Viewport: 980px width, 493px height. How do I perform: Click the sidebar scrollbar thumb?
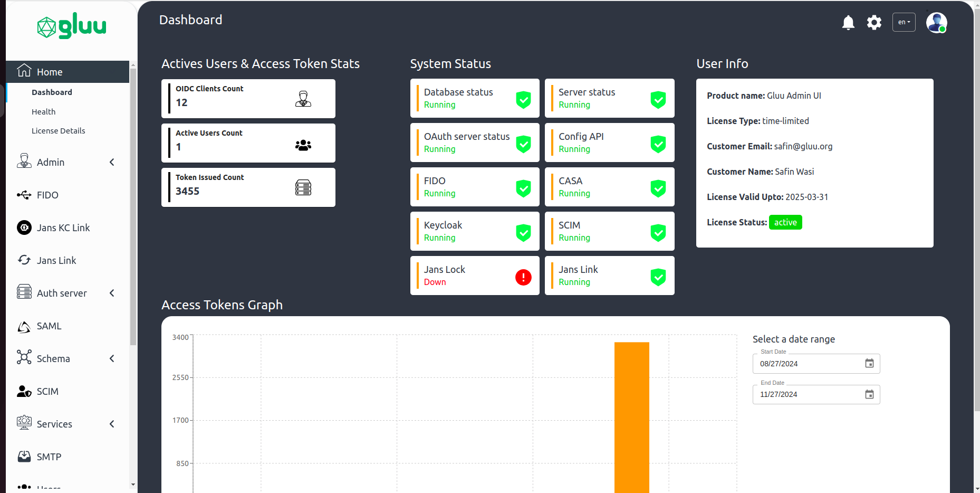pyautogui.click(x=133, y=207)
